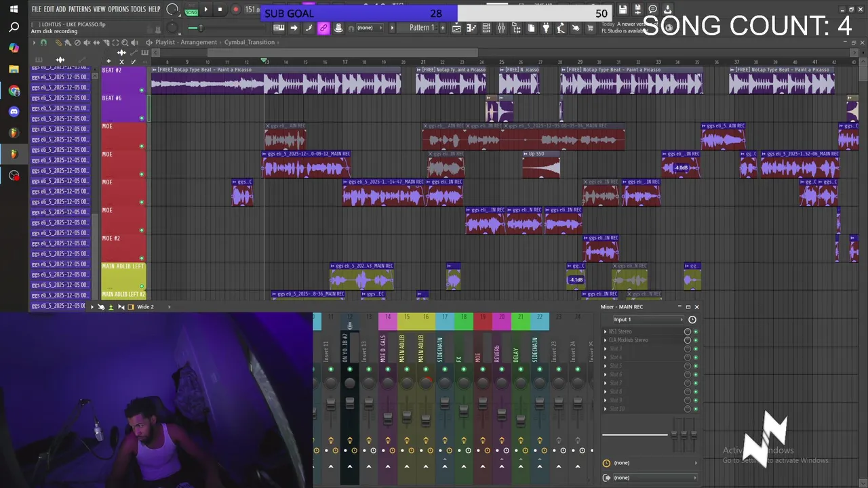Image resolution: width=868 pixels, height=488 pixels.
Task: Open the TOOLS menu
Action: click(138, 9)
